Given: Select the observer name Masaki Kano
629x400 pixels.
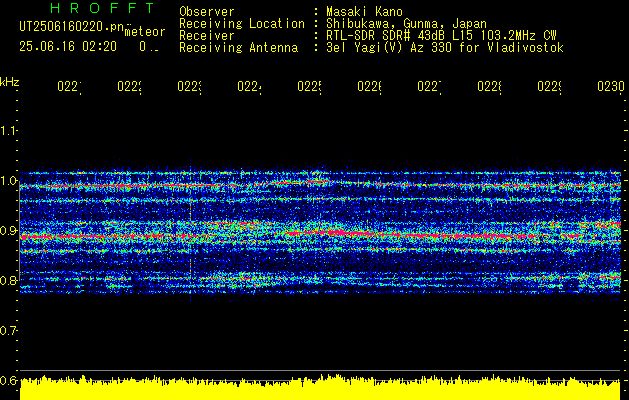Looking at the screenshot, I should click(x=364, y=11).
